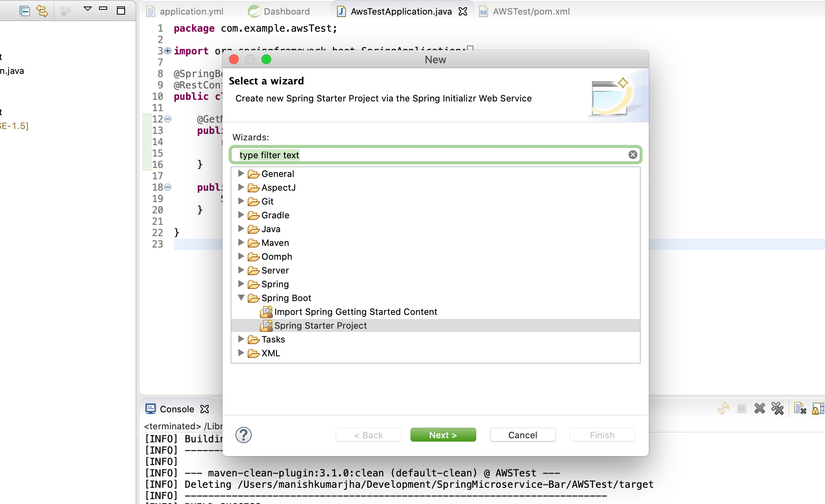Click the grayed-out focus icon in explorer toolbar
Viewport: 825px width, 504px height.
click(x=65, y=11)
